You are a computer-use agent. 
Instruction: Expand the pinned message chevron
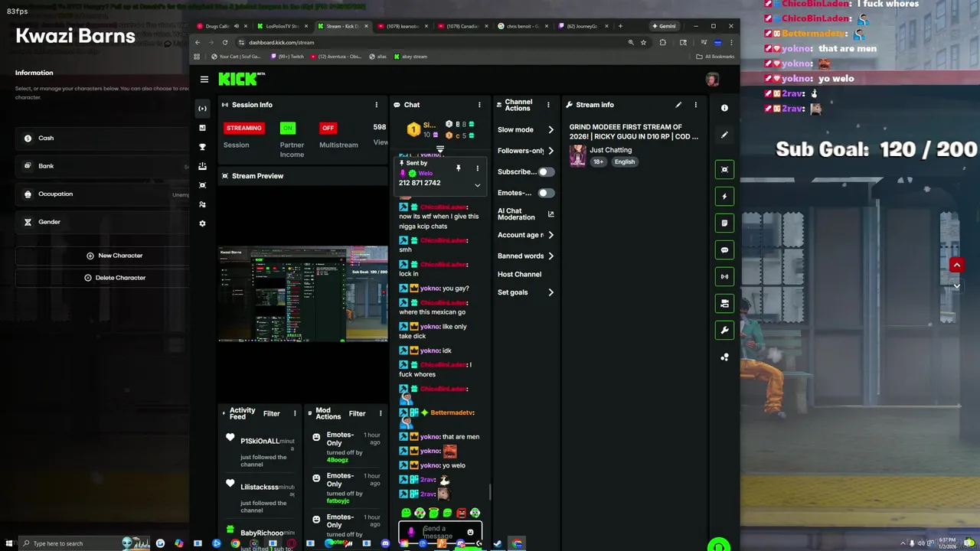[477, 185]
